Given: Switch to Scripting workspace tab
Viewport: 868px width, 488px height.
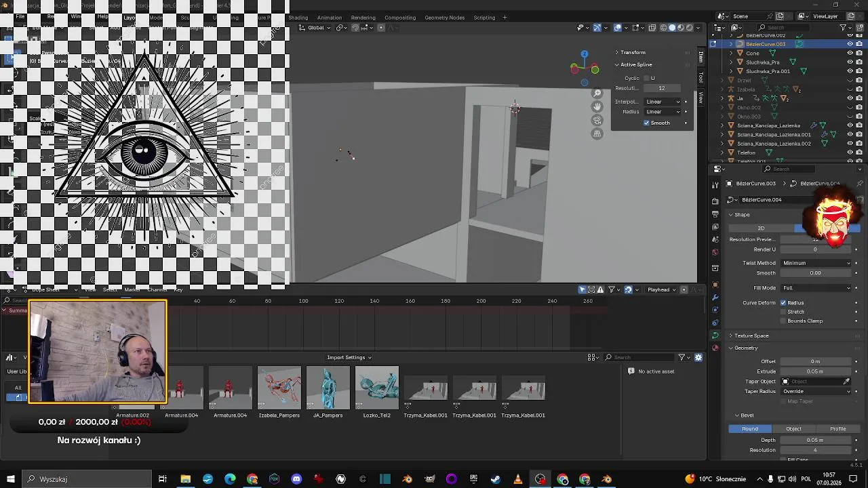Looking at the screenshot, I should pos(484,18).
